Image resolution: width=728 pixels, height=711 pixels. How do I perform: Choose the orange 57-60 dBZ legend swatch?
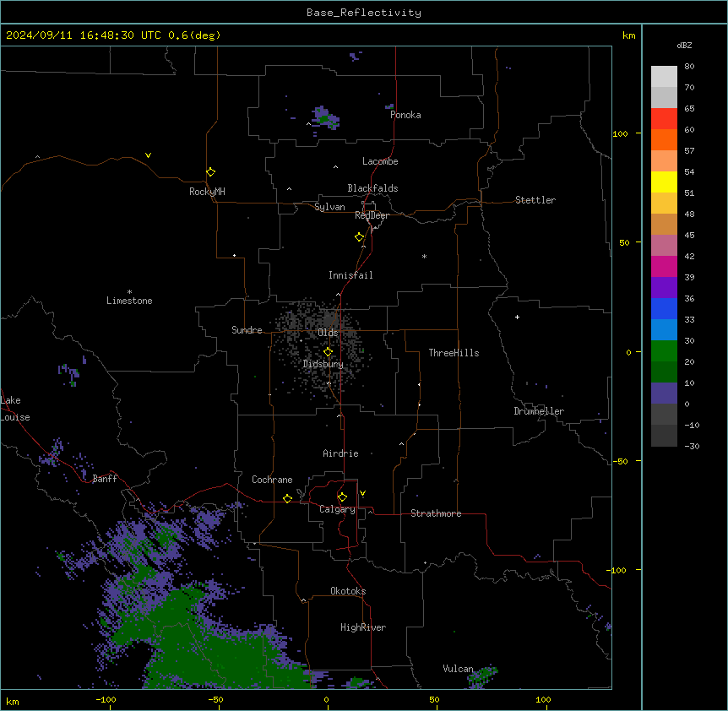point(664,139)
